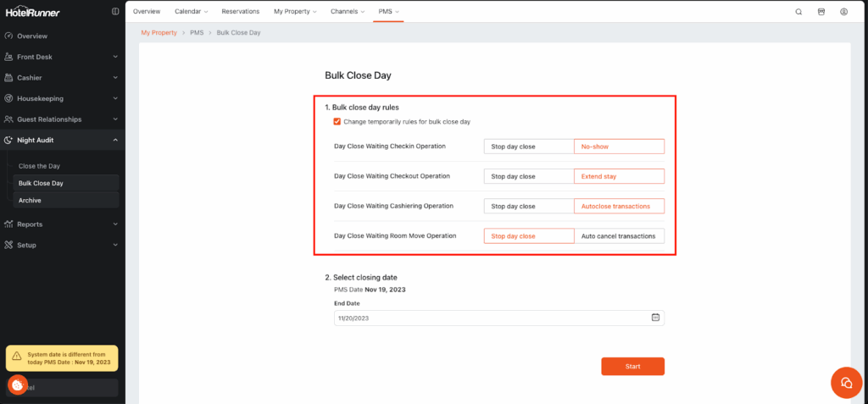Collapse sidebar using the panel toggle icon
The width and height of the screenshot is (868, 404).
tap(115, 11)
